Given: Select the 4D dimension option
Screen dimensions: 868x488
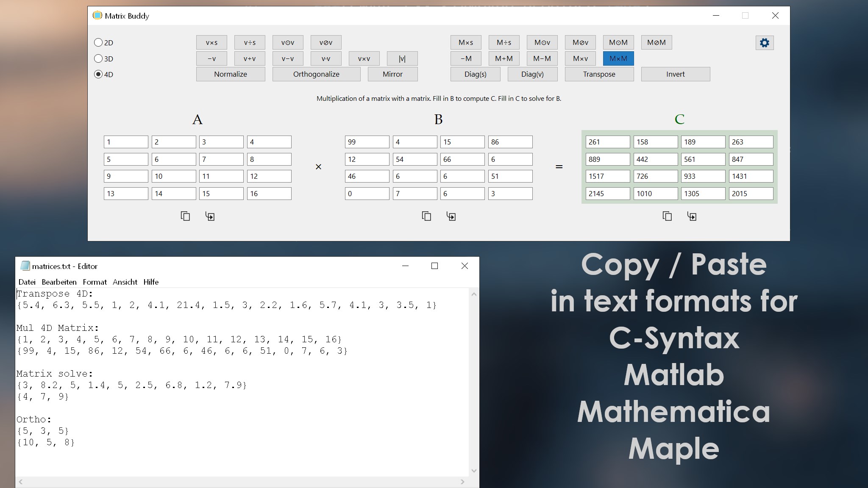Looking at the screenshot, I should click(x=98, y=74).
